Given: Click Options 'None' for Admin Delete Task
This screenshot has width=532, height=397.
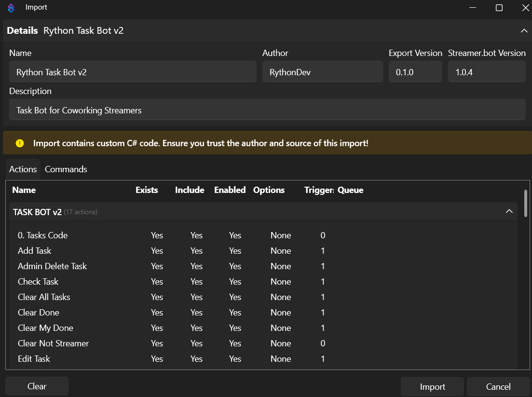Looking at the screenshot, I should point(281,266).
